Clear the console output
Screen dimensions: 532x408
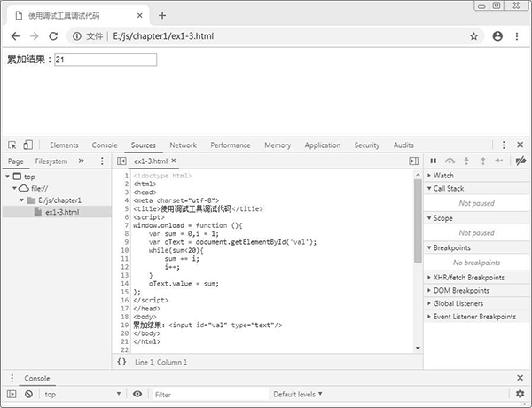[x=29, y=394]
